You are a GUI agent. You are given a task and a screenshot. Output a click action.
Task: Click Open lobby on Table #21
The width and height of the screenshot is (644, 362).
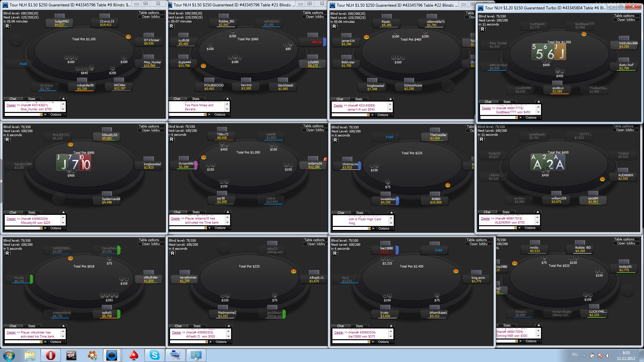click(315, 17)
